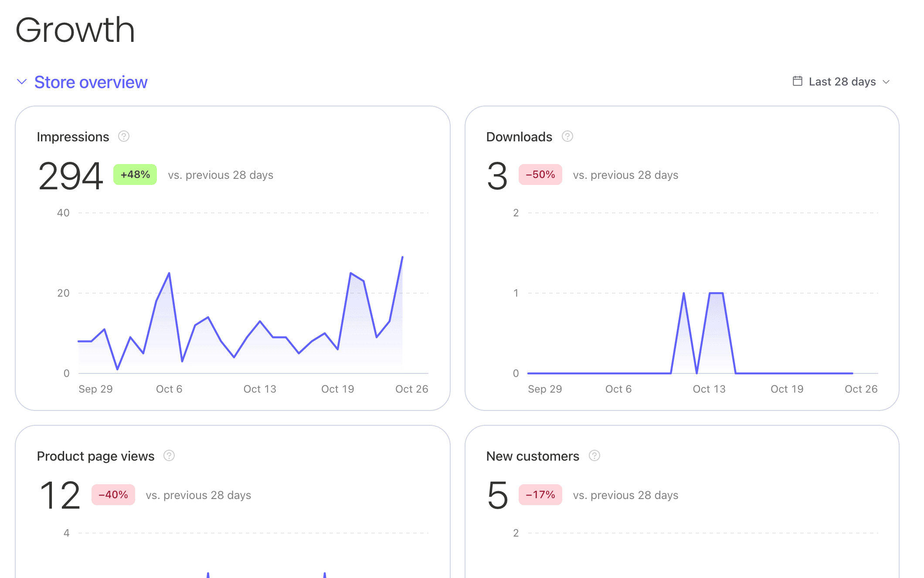Click the Growth page heading

[75, 30]
